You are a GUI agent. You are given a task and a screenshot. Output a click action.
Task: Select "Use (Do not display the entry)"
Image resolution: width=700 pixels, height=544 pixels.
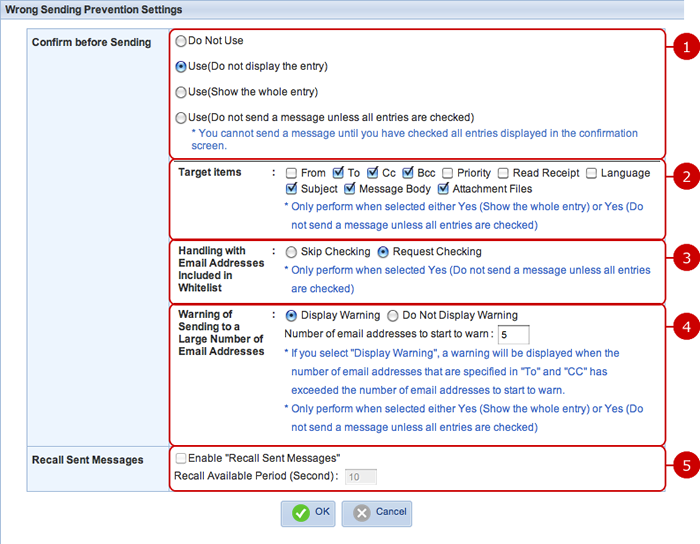(181, 67)
